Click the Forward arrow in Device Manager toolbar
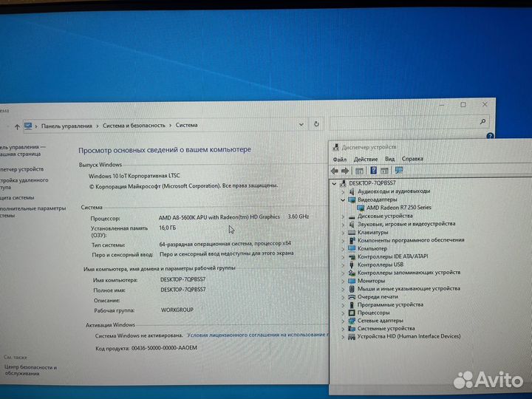Viewport: 532px width, 399px height. 346,171
